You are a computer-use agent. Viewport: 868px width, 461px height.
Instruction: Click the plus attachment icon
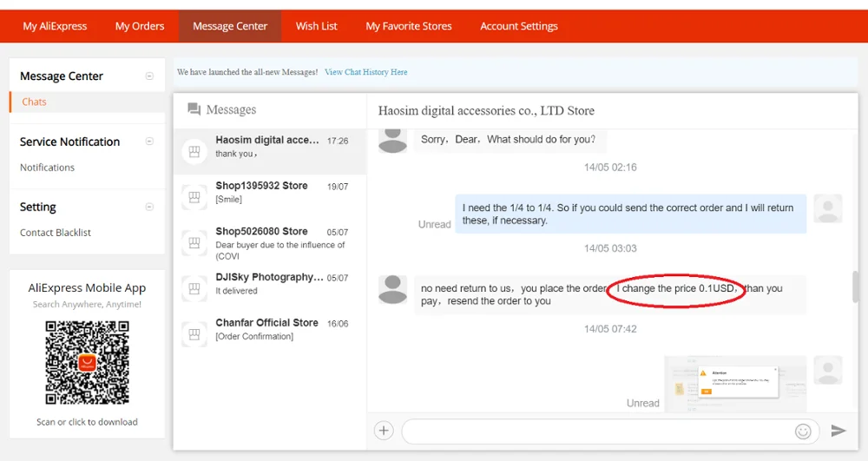click(384, 431)
